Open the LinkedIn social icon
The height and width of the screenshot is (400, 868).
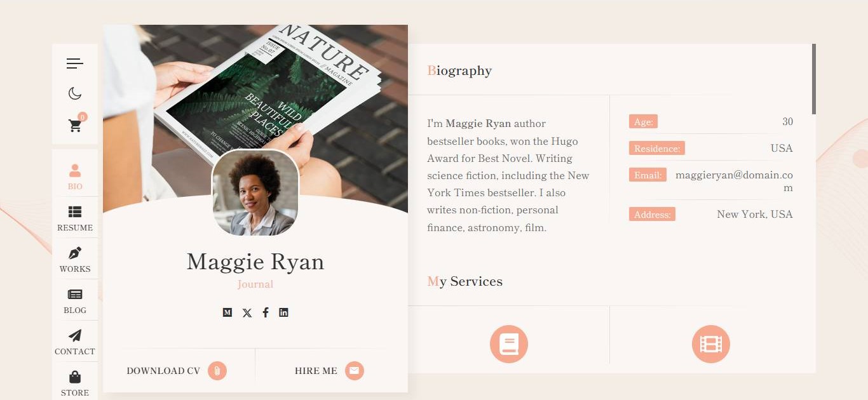click(283, 312)
